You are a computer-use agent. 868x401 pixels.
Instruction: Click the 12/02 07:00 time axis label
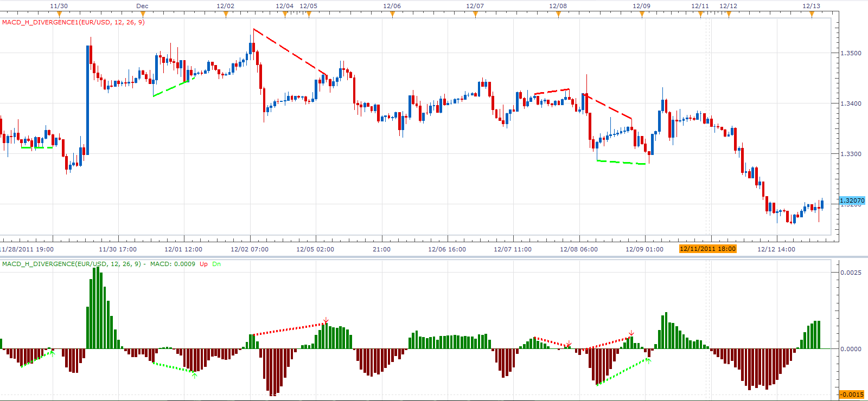(x=250, y=249)
